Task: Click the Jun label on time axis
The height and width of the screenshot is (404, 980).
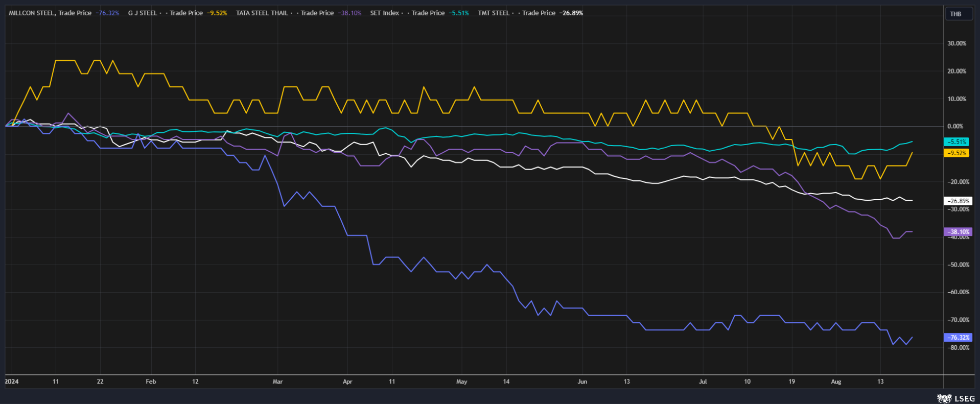Action: click(582, 382)
